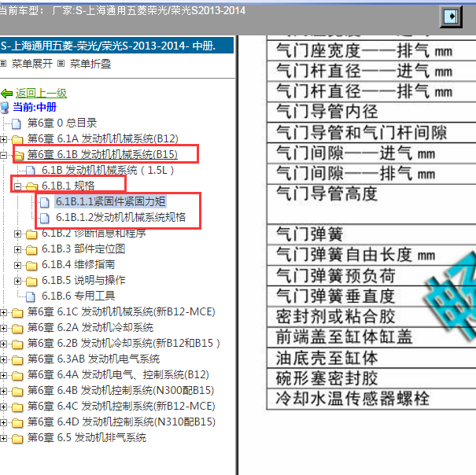Open 第6章 0 总目录
This screenshot has width=476, height=475.
click(x=62, y=123)
